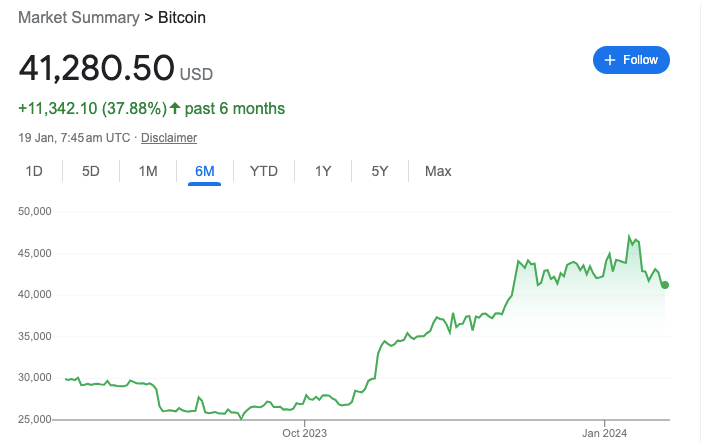Image resolution: width=702 pixels, height=442 pixels.
Task: Click the 41,280.50 price value
Action: tap(96, 68)
